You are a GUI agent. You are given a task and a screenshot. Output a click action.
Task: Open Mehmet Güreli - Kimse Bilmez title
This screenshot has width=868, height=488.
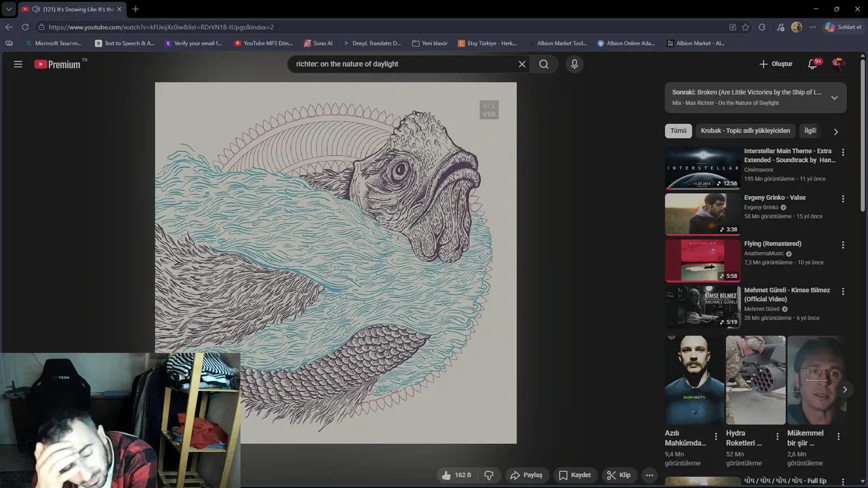(787, 295)
